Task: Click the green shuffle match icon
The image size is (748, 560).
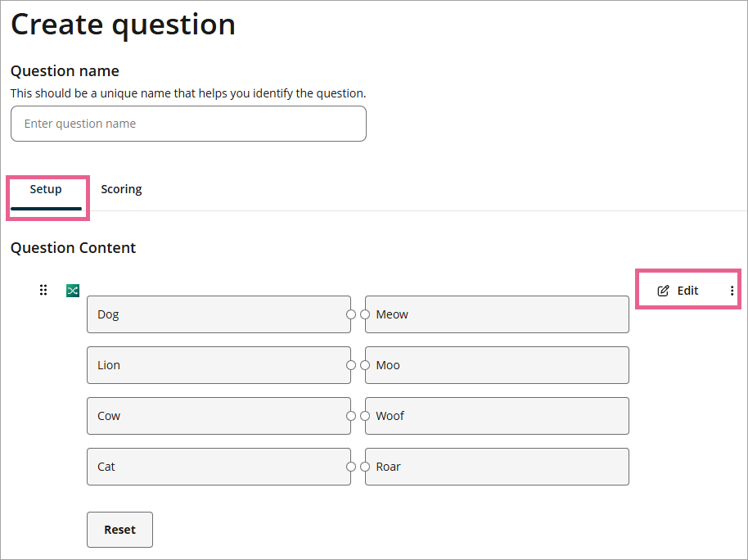Action: pyautogui.click(x=73, y=290)
